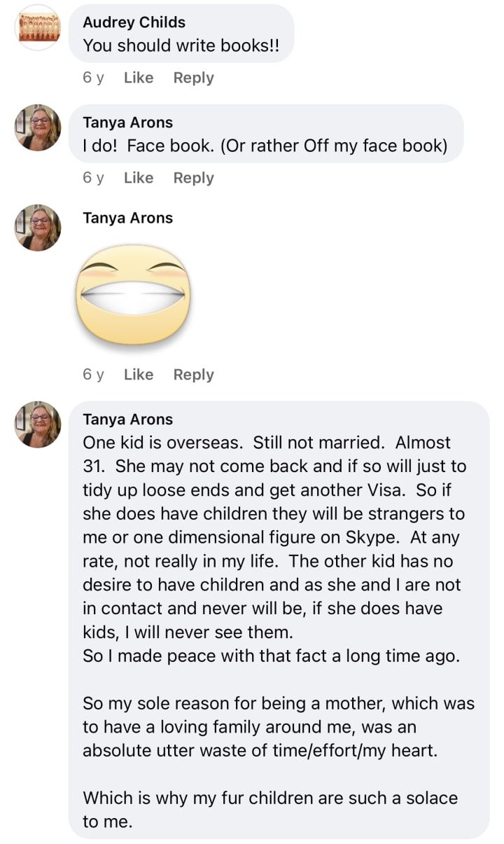Image resolution: width=504 pixels, height=844 pixels.
Task: Open Tanya Arons' avatar on "Face book" comment
Action: [38, 127]
